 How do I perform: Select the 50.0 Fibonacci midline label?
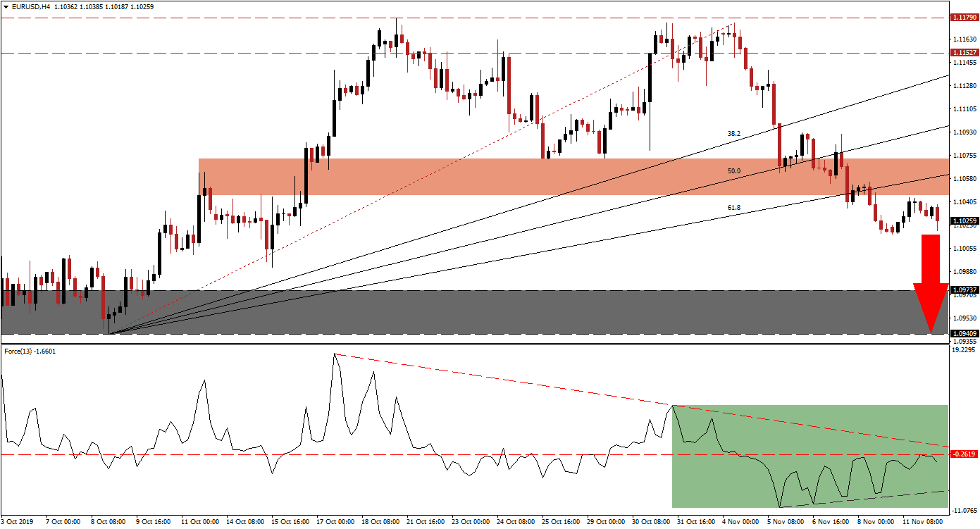pyautogui.click(x=733, y=169)
